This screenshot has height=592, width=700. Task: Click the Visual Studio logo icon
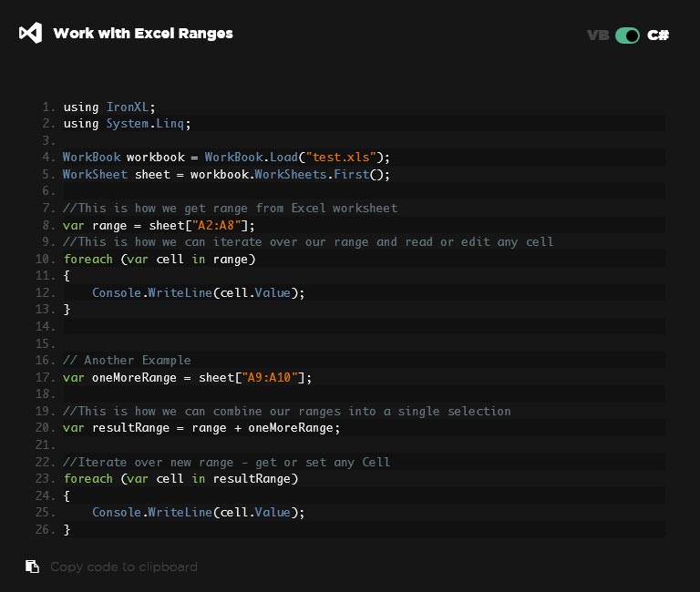click(30, 34)
